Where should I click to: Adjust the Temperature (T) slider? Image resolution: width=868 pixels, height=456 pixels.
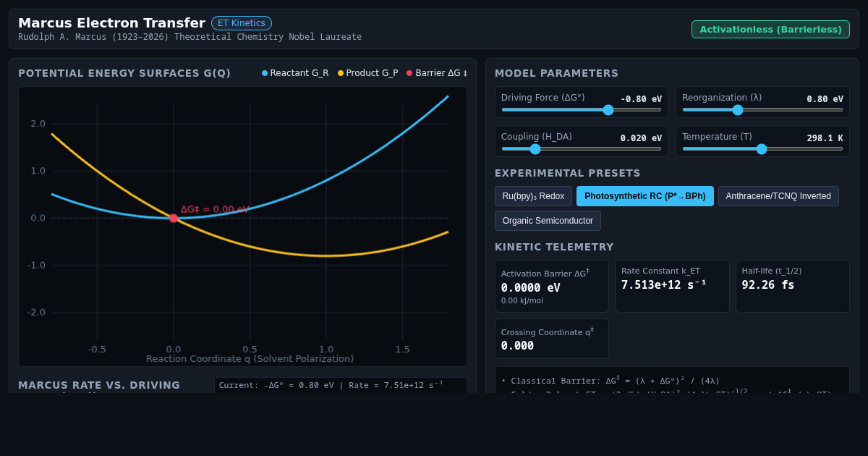[762, 148]
